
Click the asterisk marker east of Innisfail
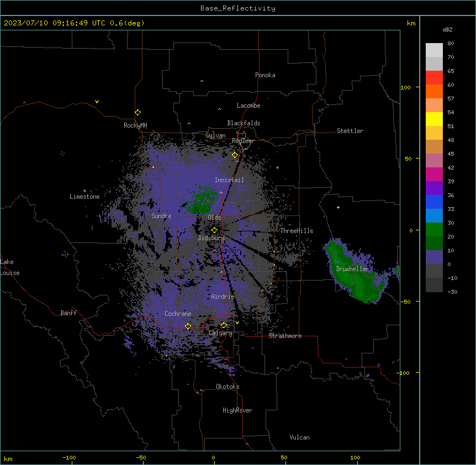coord(277,167)
